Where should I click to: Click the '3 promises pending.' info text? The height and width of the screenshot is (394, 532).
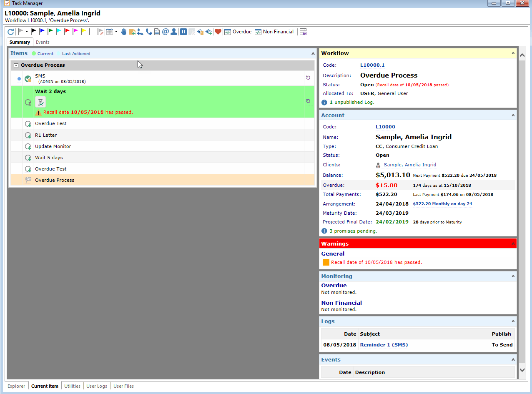pyautogui.click(x=353, y=231)
